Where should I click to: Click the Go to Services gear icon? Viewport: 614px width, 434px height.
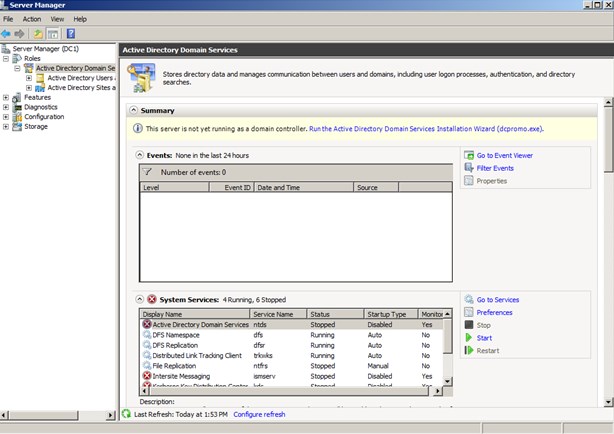tap(469, 299)
